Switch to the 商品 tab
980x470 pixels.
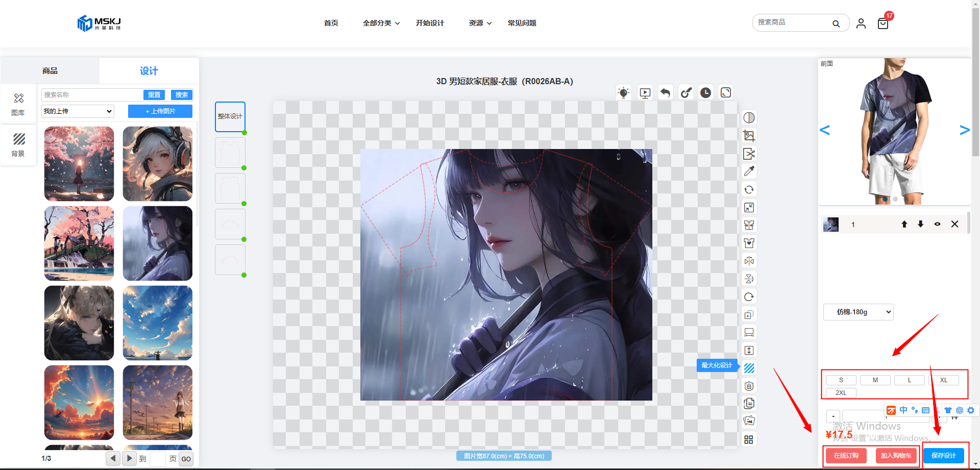50,71
